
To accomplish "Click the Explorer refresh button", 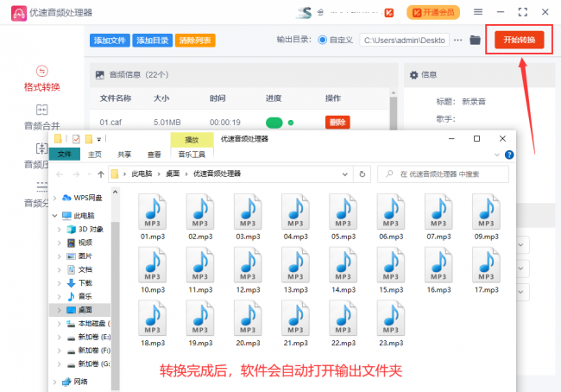I will click(362, 174).
